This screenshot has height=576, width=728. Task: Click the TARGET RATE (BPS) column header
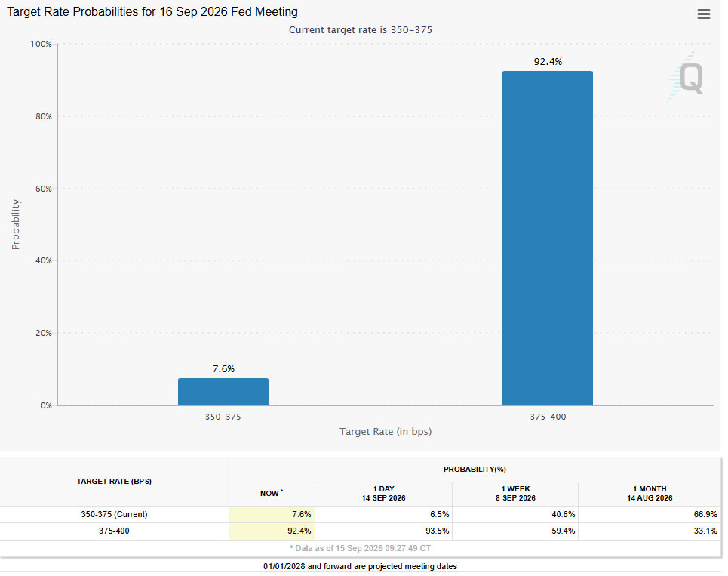click(114, 481)
